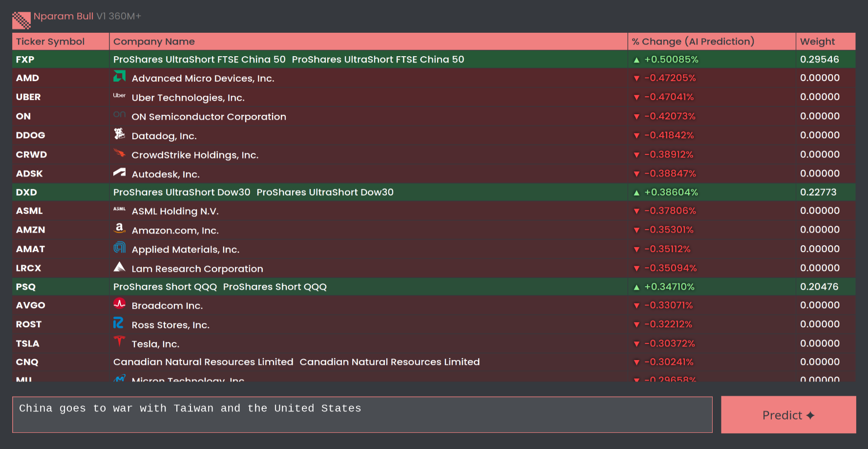This screenshot has height=449, width=868.
Task: Click the Lam Research triangle logo
Action: point(120,266)
